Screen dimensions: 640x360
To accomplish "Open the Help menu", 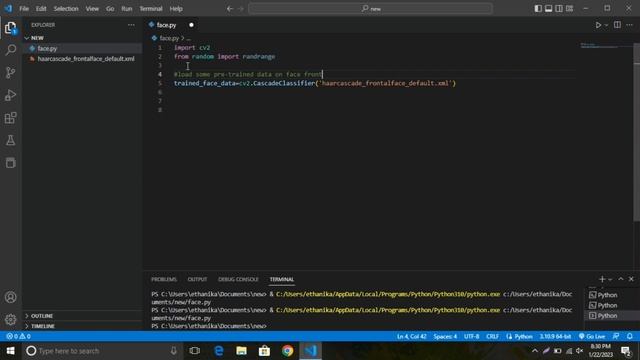I will coord(176,9).
